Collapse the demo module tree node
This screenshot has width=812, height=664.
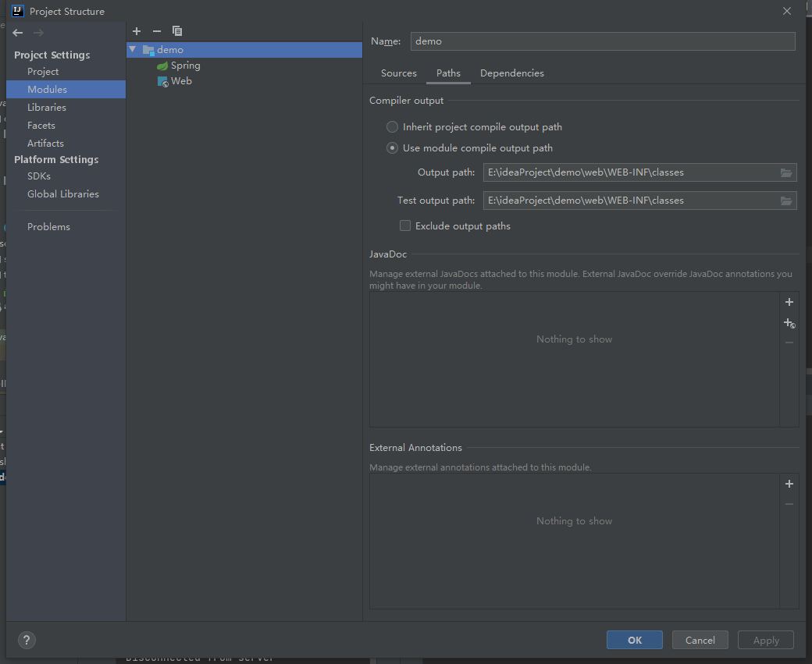(132, 49)
